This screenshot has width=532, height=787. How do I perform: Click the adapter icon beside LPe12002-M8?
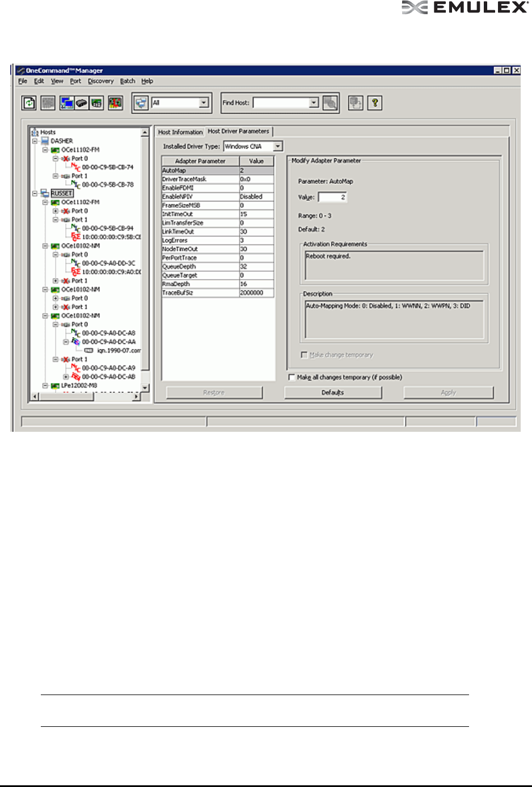[55, 385]
